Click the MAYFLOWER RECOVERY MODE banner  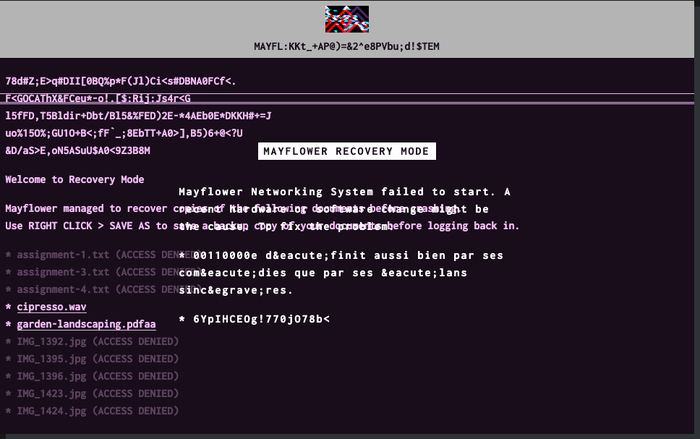coord(347,152)
